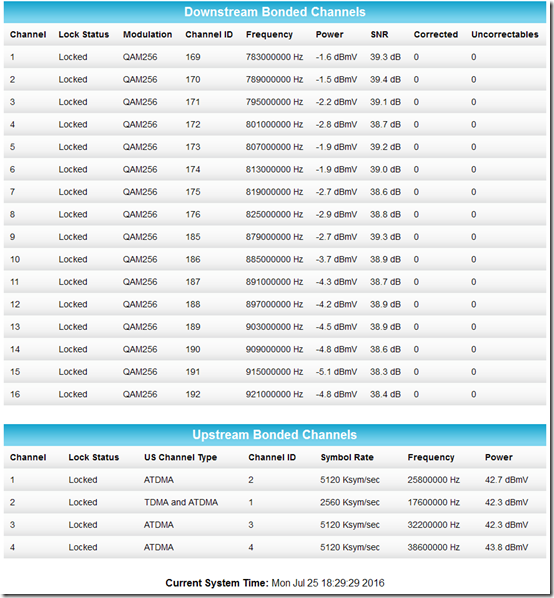Viewport: 554px width, 598px height.
Task: Click SNR value 38.8 dB
Action: (x=385, y=215)
